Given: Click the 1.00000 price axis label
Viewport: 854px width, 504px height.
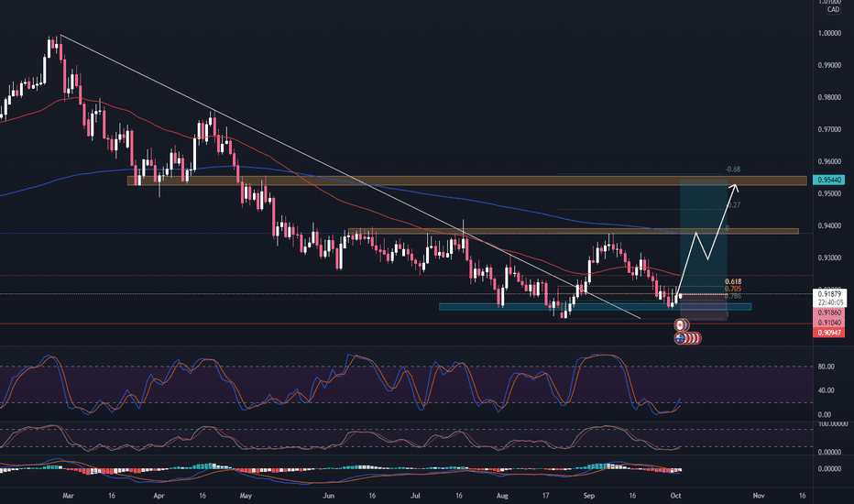Looking at the screenshot, I should pos(829,33).
